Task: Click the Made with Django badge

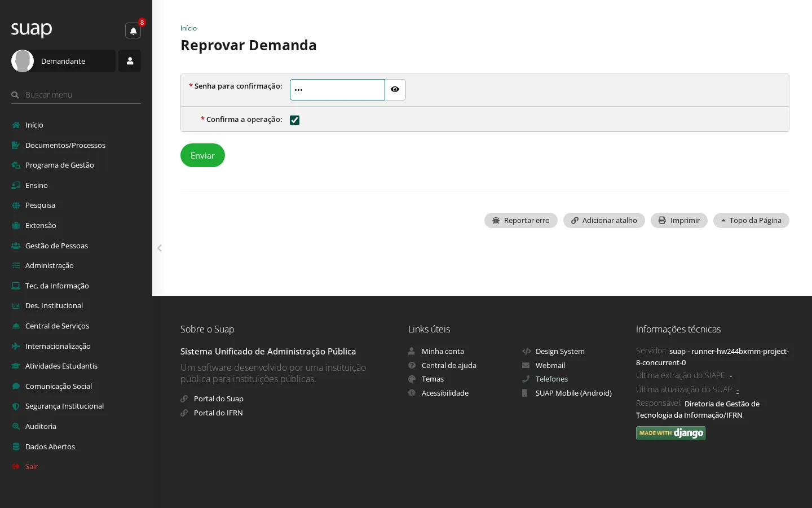Action: coord(671,433)
